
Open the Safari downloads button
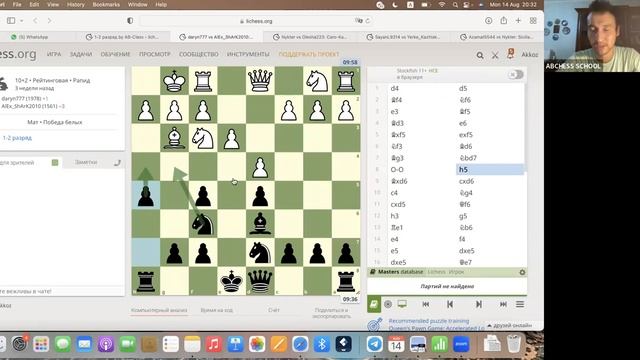489,20
